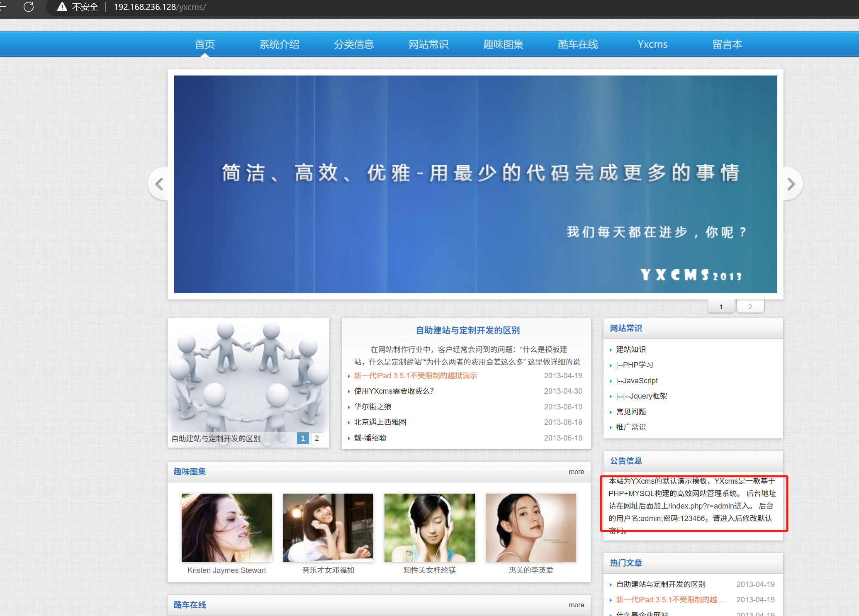Click more link in 趣味图集 section

coord(576,472)
